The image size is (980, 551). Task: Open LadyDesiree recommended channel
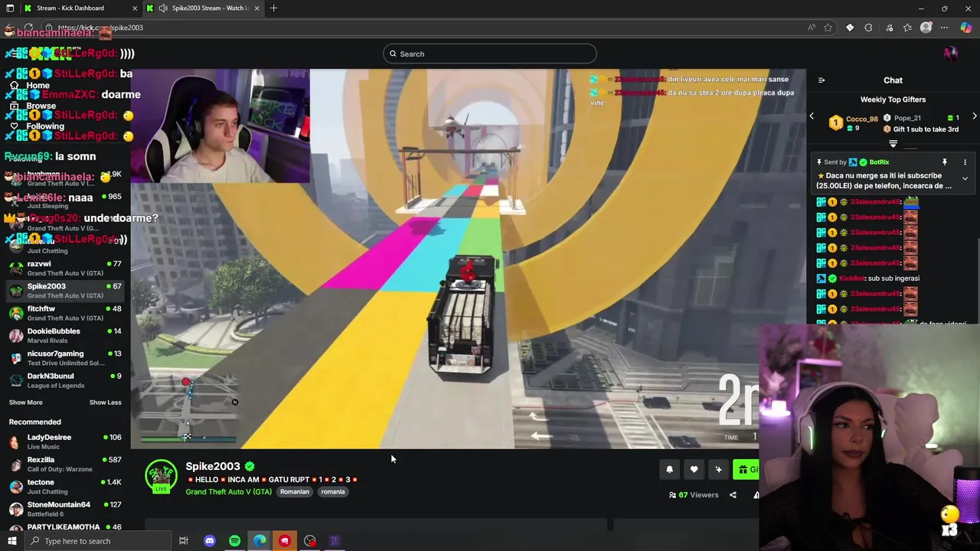65,442
